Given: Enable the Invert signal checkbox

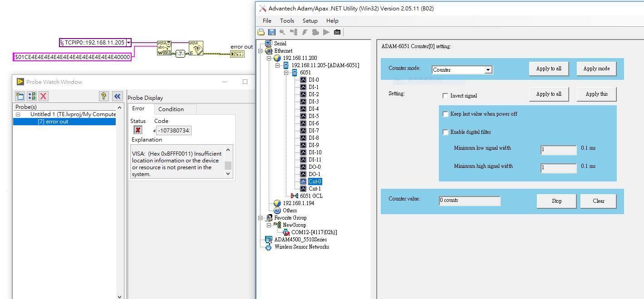Looking at the screenshot, I should (445, 96).
